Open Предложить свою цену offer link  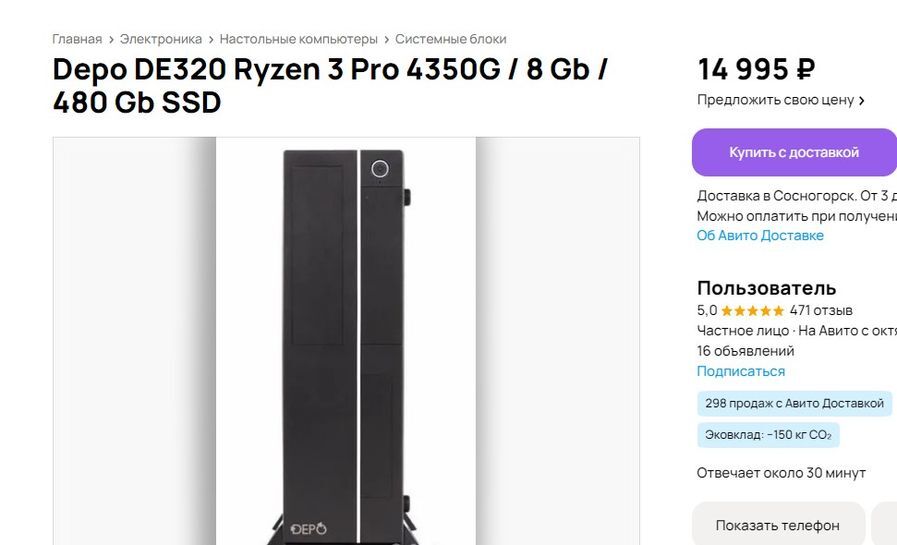pos(775,100)
